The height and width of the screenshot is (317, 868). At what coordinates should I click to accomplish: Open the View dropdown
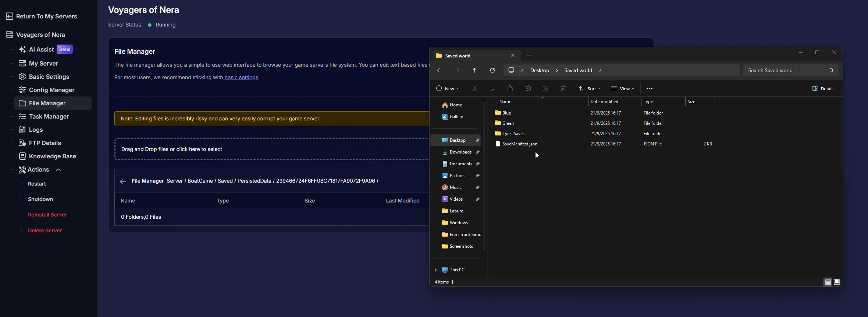tap(623, 88)
